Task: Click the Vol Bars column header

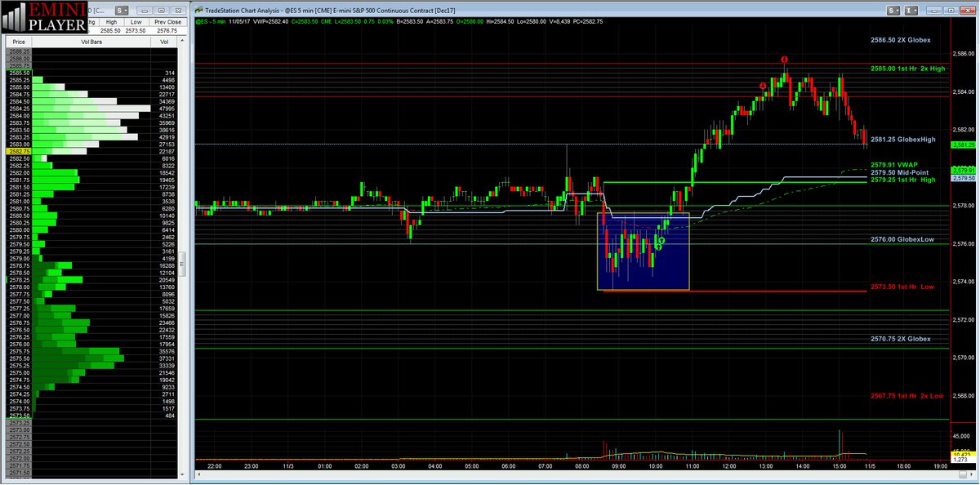Action: tap(91, 40)
